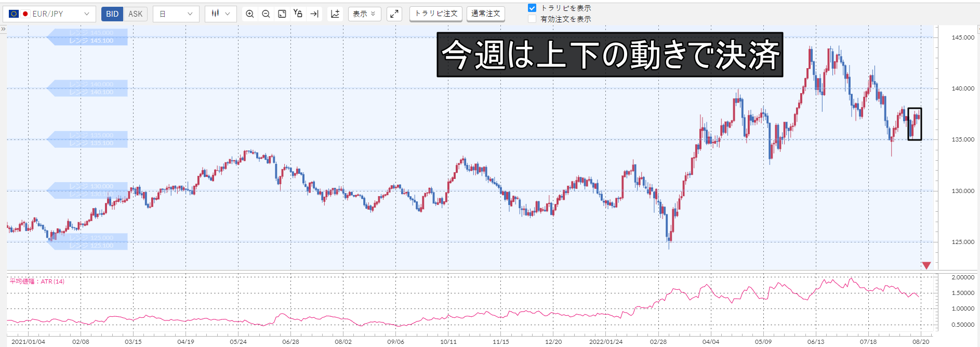980x347 pixels.
Task: Toggle the Y-axis lock icon
Action: [x=298, y=14]
